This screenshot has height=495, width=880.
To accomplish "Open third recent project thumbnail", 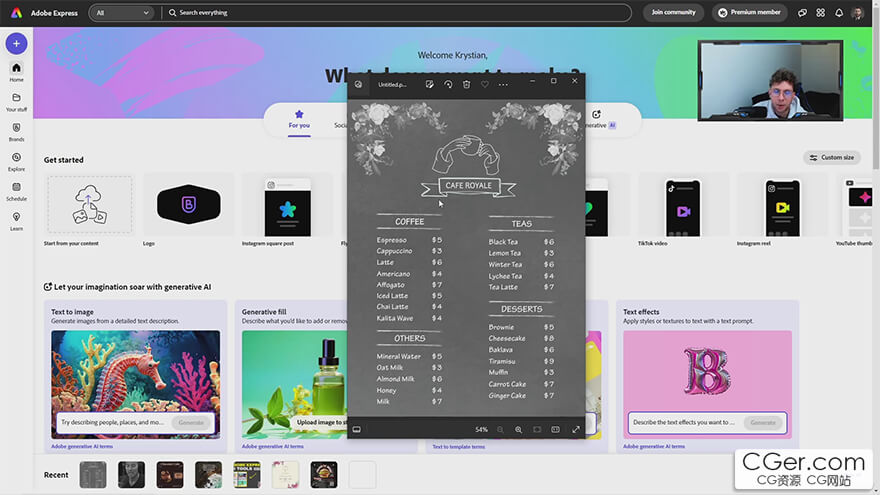I will [170, 475].
